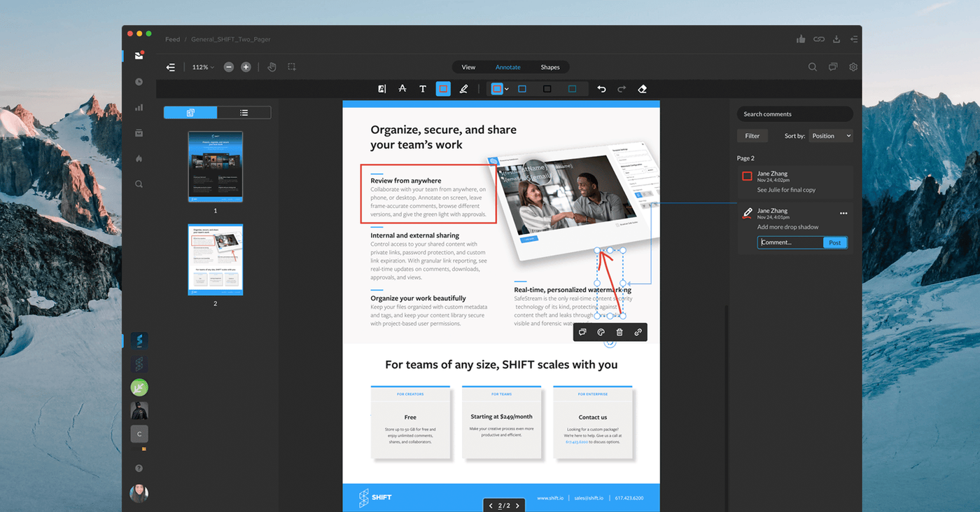Go to previous page with left chevron
980x512 pixels.
click(491, 506)
